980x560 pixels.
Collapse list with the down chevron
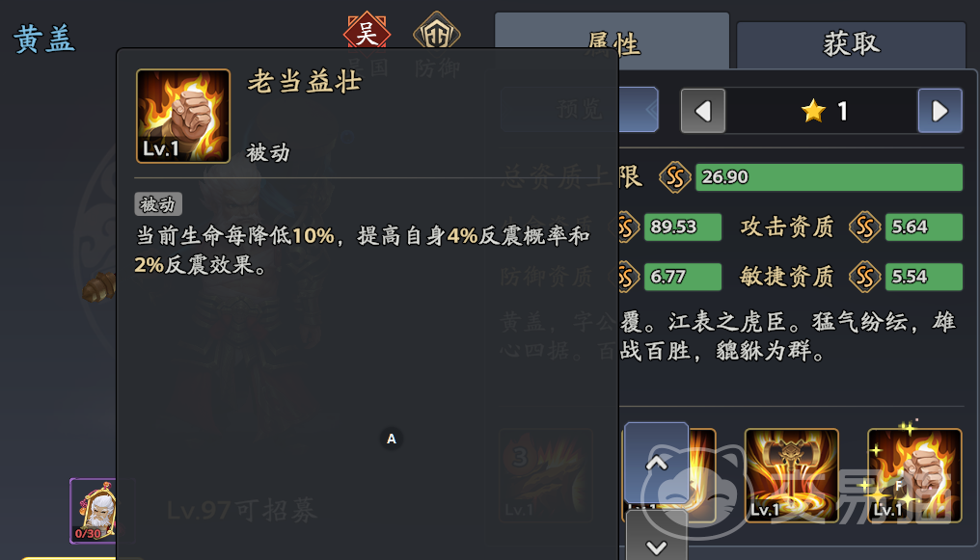pyautogui.click(x=656, y=538)
